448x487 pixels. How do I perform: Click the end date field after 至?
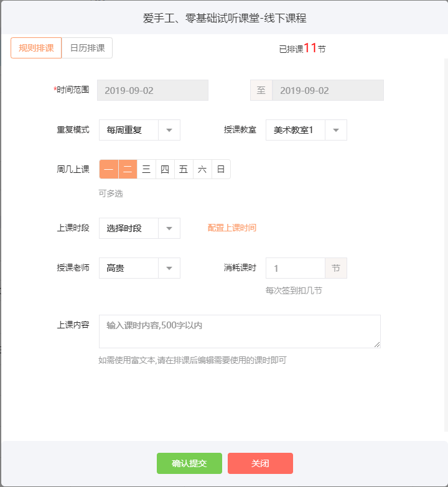coord(328,90)
